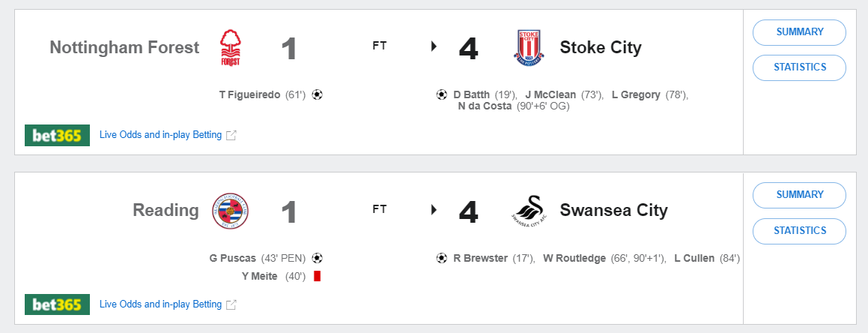Click external link icon in Forest match

(231, 136)
